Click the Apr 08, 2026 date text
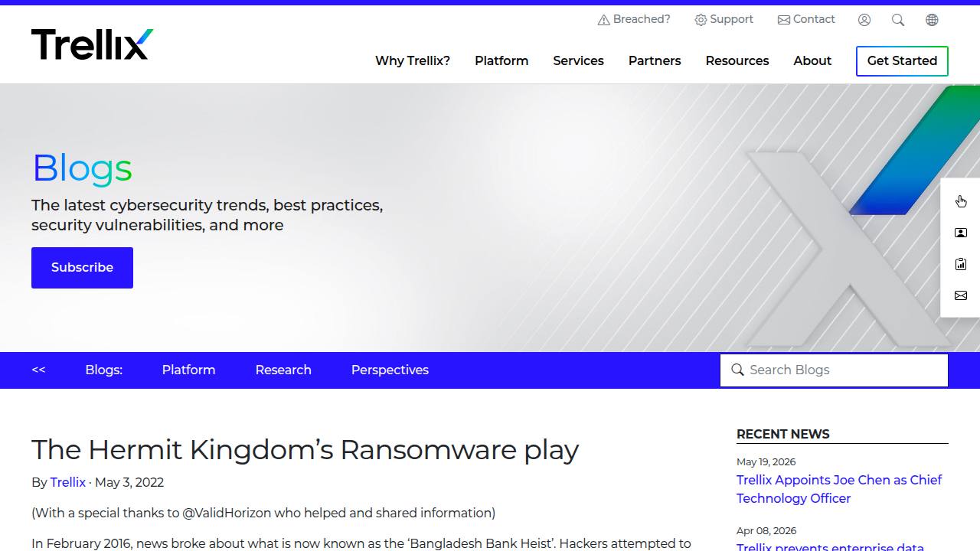The height and width of the screenshot is (551, 980). 766,530
